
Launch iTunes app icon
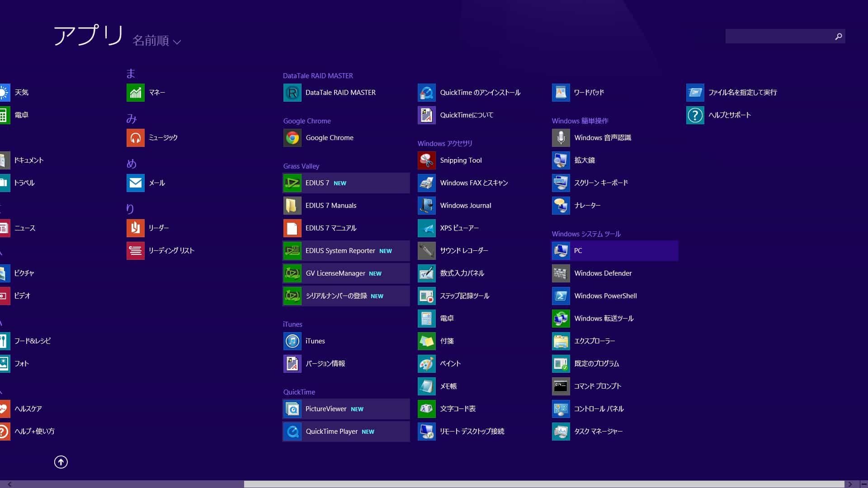pyautogui.click(x=292, y=341)
